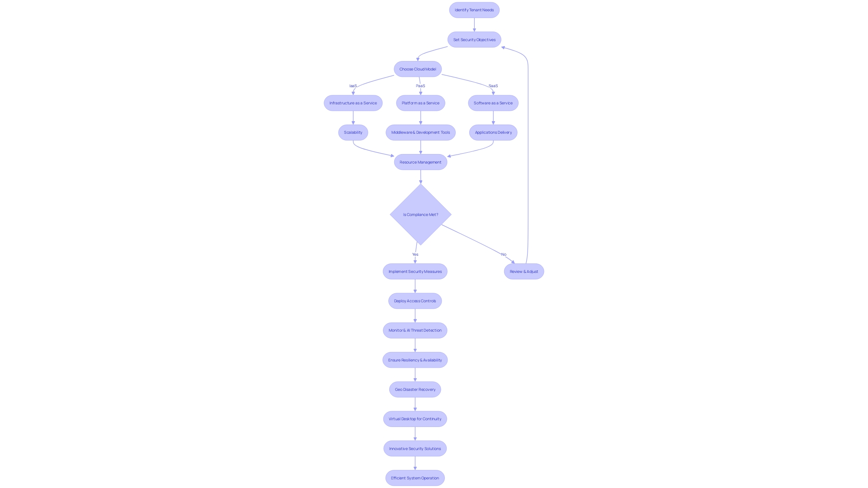This screenshot has width=868, height=488.
Task: Select the 'Scalability' sub-node under IaaS
Action: [x=352, y=132]
